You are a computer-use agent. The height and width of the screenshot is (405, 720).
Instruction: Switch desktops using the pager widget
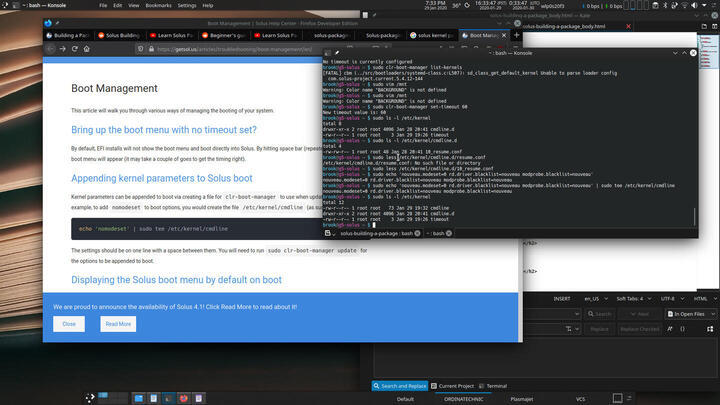click(112, 398)
